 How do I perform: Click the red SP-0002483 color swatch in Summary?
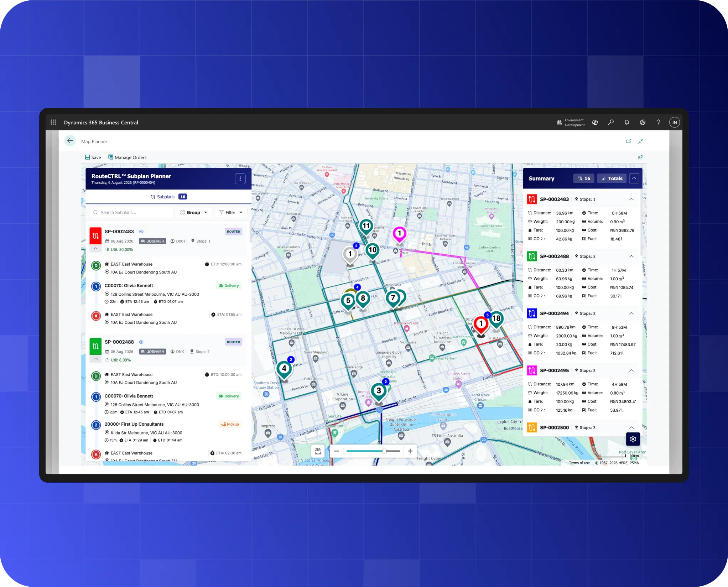(x=532, y=199)
